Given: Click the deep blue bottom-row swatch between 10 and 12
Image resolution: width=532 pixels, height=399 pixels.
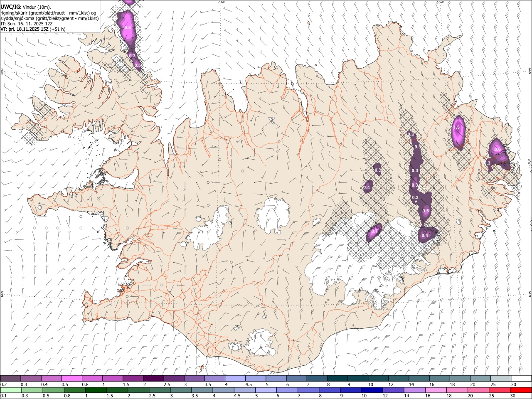Looking at the screenshot, I should click(x=372, y=390).
